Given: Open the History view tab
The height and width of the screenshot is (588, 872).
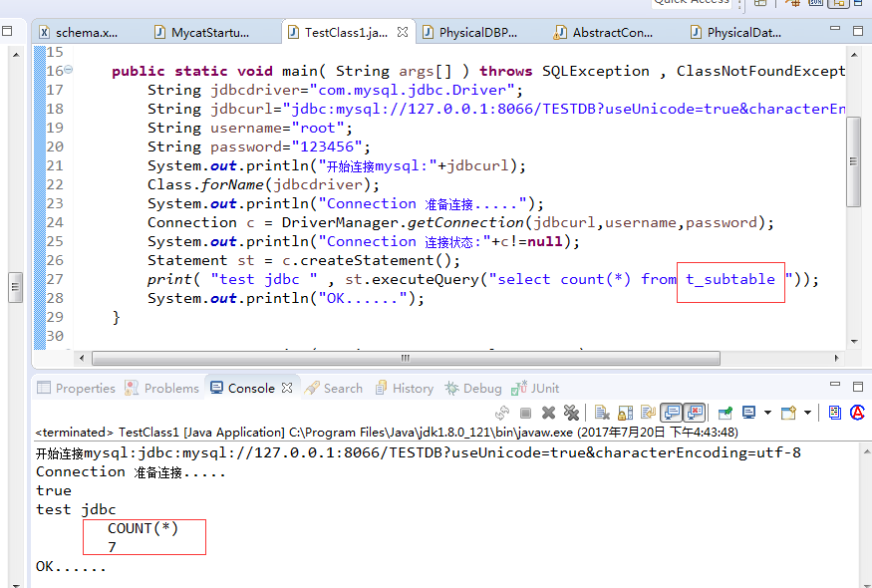Looking at the screenshot, I should [405, 389].
